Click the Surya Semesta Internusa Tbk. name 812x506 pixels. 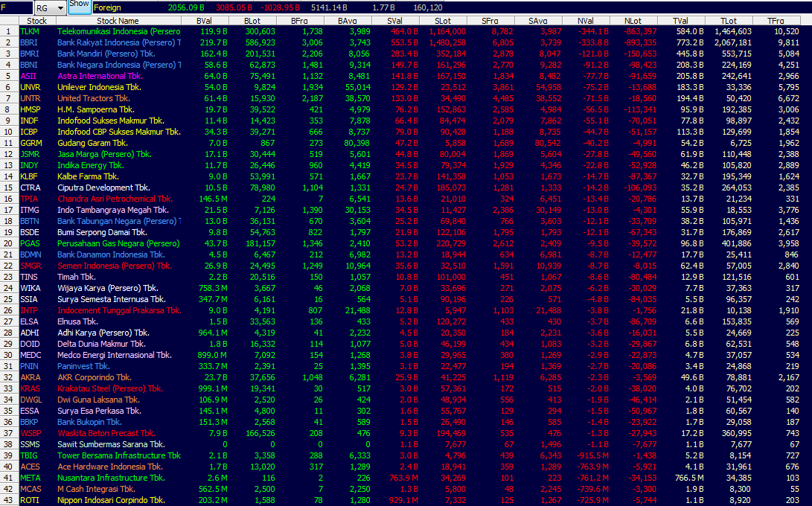[112, 299]
